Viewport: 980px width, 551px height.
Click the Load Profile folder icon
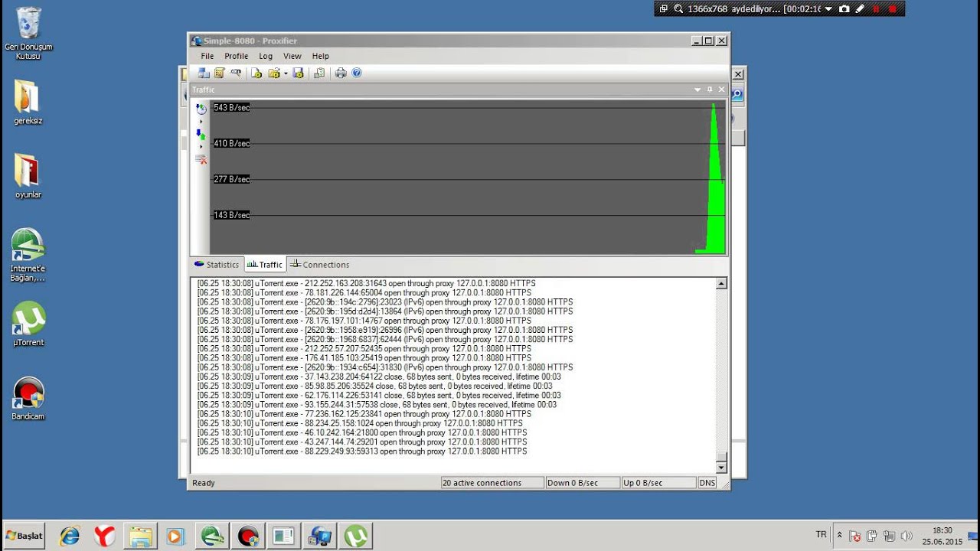pyautogui.click(x=274, y=73)
